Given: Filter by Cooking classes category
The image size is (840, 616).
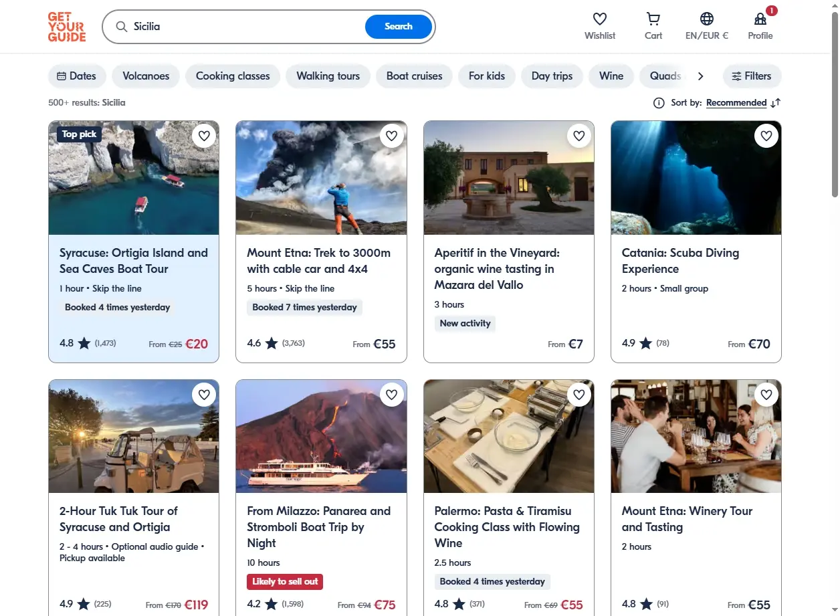Looking at the screenshot, I should tap(233, 76).
